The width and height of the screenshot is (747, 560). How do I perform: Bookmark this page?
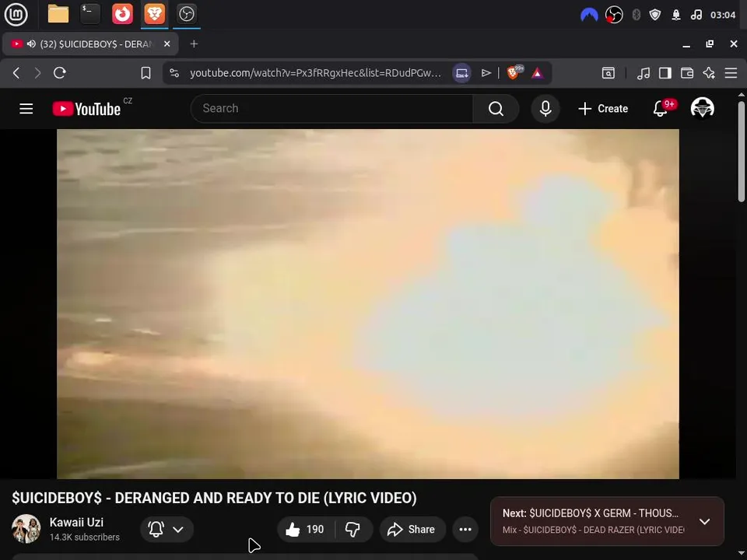(146, 73)
